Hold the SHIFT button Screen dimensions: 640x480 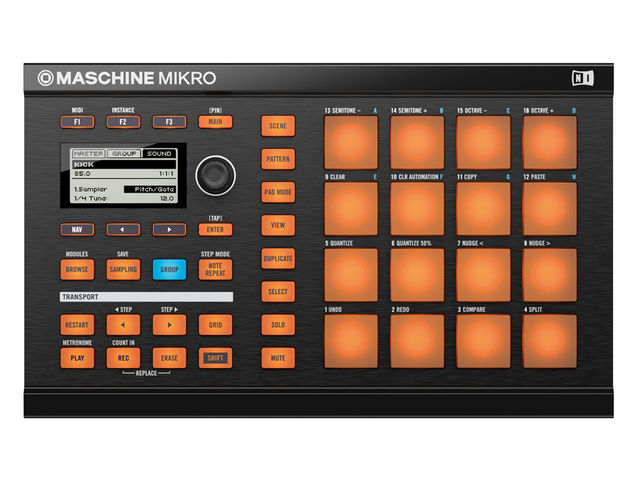216,358
